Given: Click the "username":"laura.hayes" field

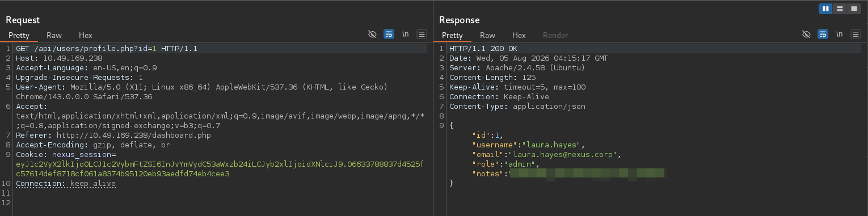Looking at the screenshot, I should click(528, 145).
